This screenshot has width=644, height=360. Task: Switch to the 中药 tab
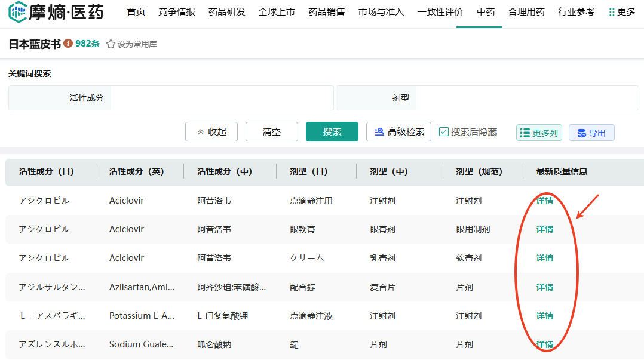point(486,12)
